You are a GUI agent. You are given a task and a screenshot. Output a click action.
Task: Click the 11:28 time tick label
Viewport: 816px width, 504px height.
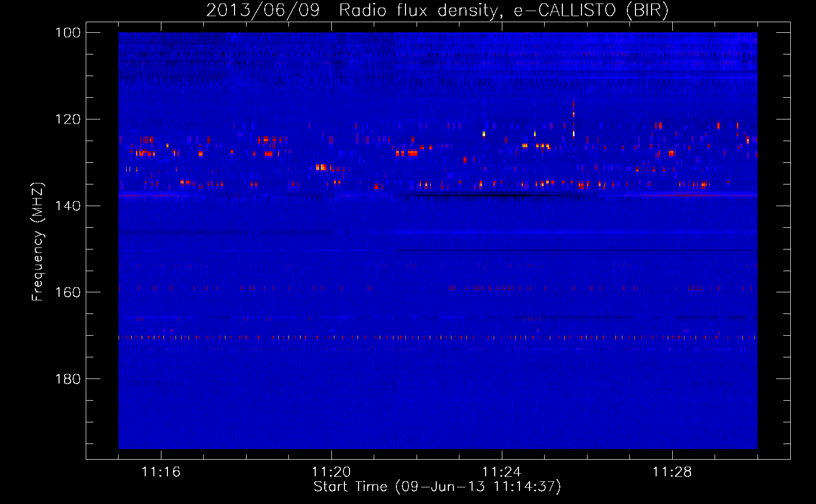click(x=672, y=472)
